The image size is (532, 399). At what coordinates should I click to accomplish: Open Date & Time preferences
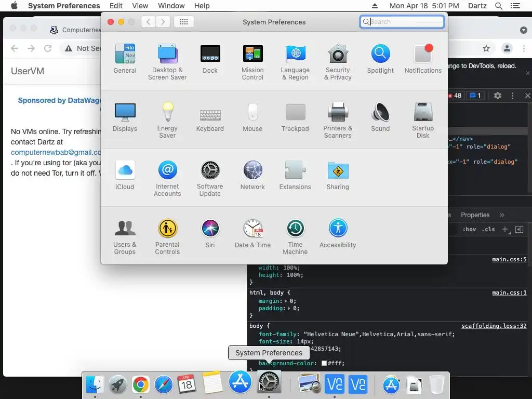point(252,233)
